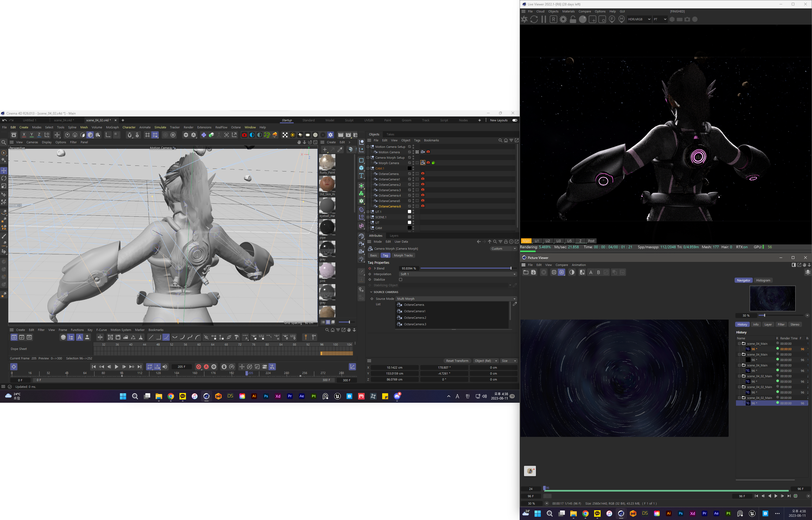Select the Move tool in left sidebar

coord(4,171)
